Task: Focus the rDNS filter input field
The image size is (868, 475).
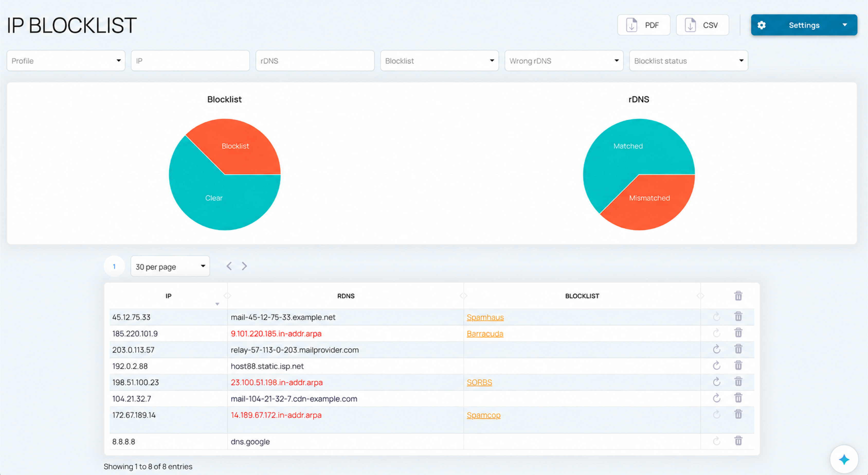Action: point(315,61)
